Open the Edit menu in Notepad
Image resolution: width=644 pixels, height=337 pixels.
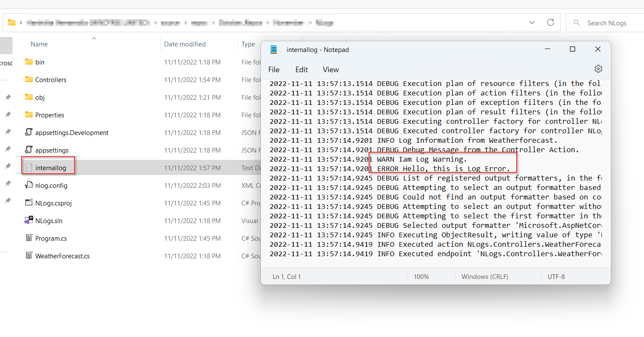click(x=302, y=70)
